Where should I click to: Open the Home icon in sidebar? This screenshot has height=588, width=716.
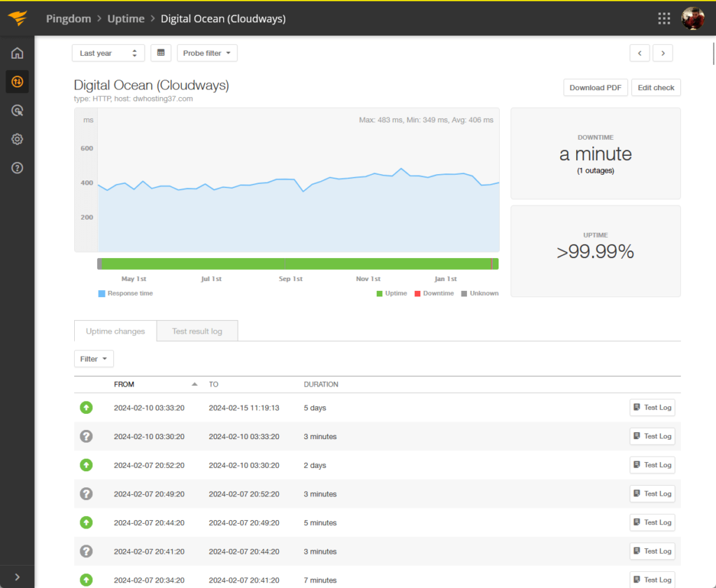tap(17, 53)
